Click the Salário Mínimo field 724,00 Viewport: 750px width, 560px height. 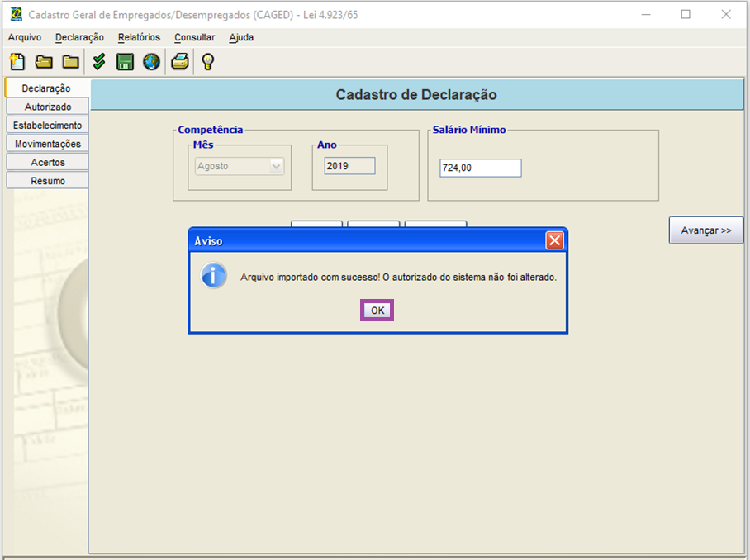[x=481, y=168]
